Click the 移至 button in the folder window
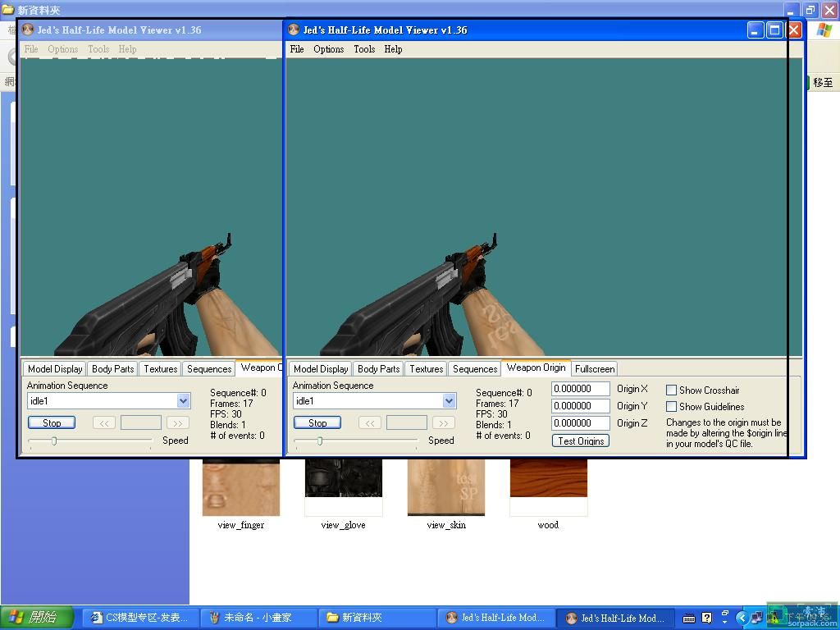This screenshot has height=630, width=840. [823, 83]
